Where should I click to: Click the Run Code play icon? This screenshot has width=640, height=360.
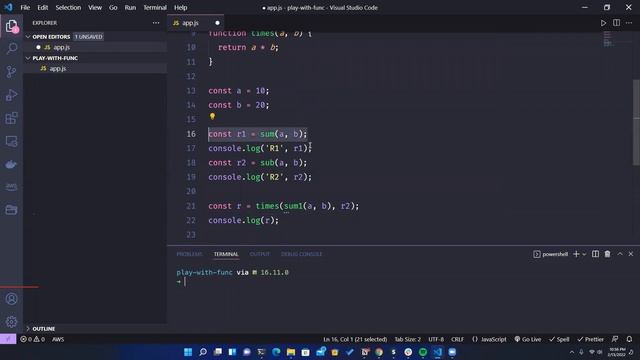[603, 23]
